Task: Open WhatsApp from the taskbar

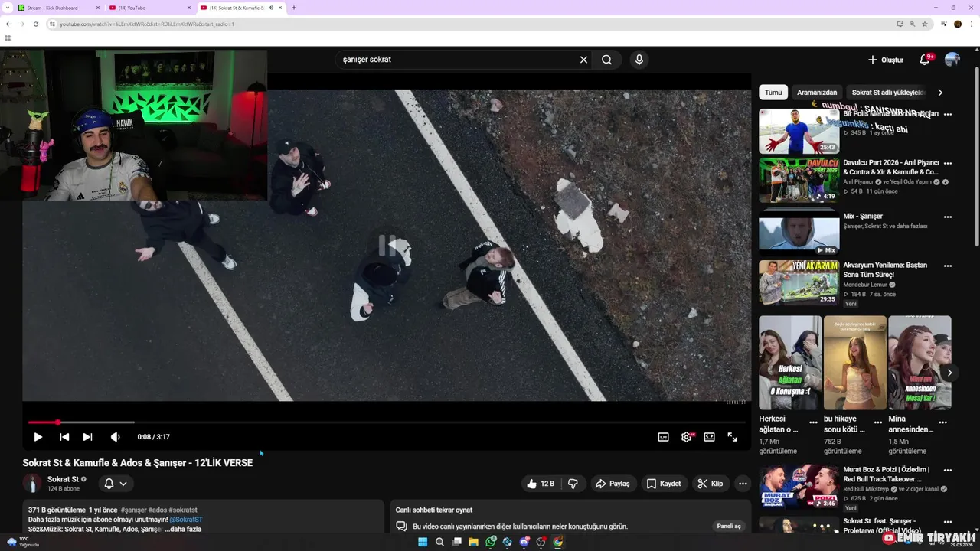Action: (491, 542)
